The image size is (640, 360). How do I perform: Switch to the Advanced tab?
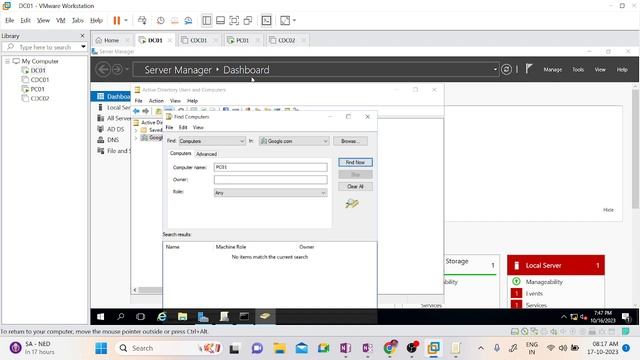[207, 154]
